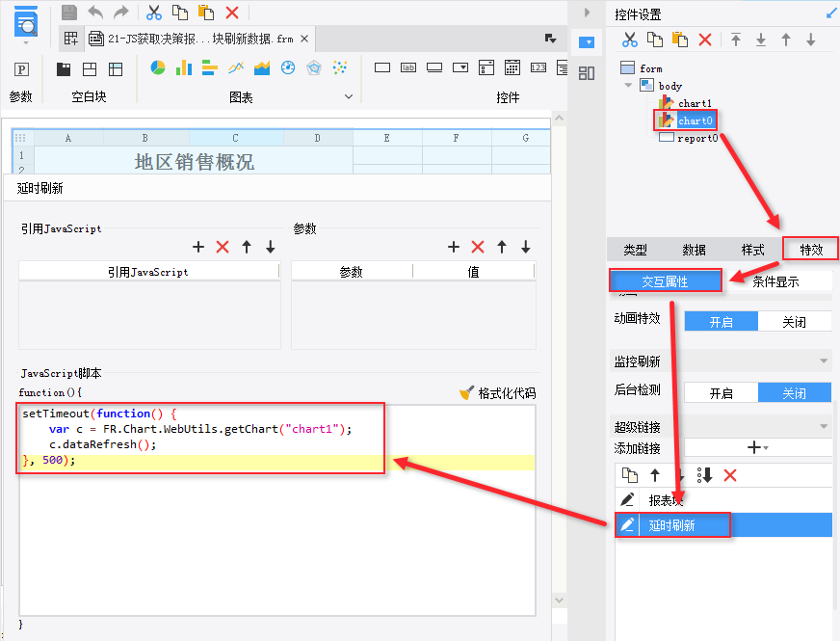Insert a gauge meter chart
This screenshot has height=641, width=840.
click(x=288, y=67)
